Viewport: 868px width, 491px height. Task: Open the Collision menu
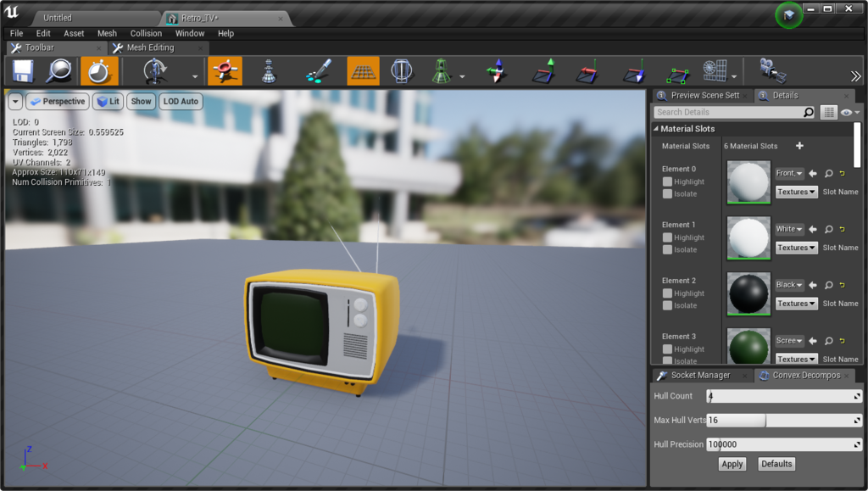click(x=146, y=33)
